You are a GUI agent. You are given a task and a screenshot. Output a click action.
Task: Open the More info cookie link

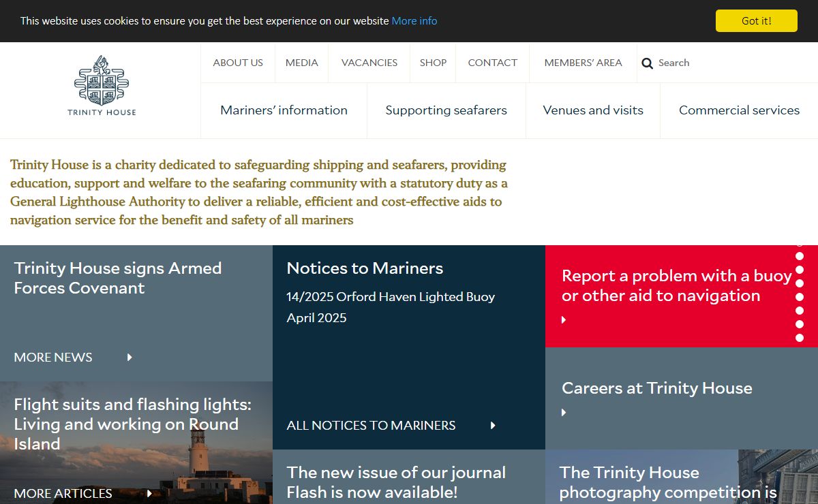414,20
